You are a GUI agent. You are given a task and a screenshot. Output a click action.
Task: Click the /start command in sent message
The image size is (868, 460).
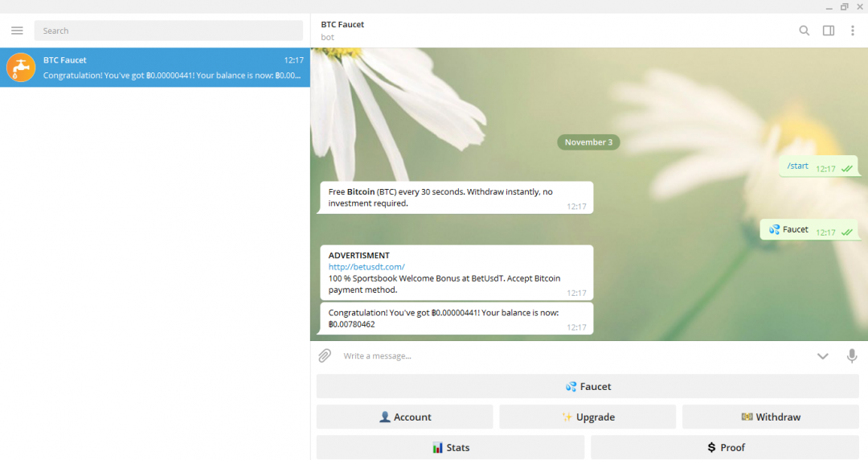coord(797,166)
